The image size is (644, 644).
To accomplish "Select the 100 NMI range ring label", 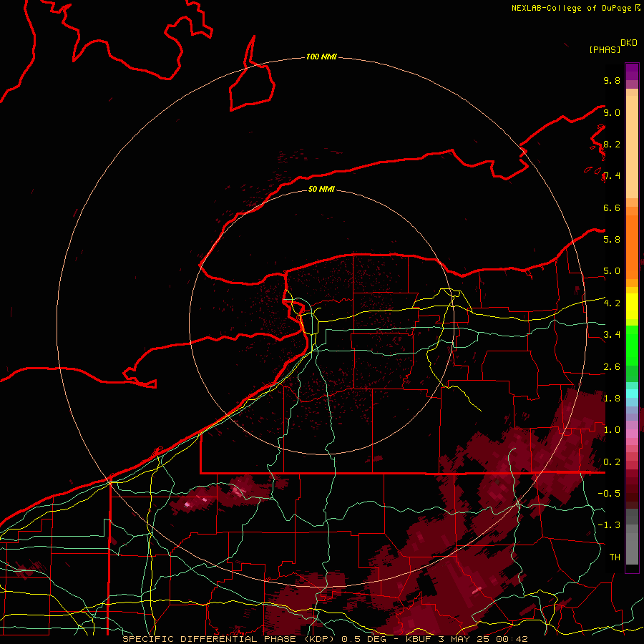I will (x=321, y=57).
